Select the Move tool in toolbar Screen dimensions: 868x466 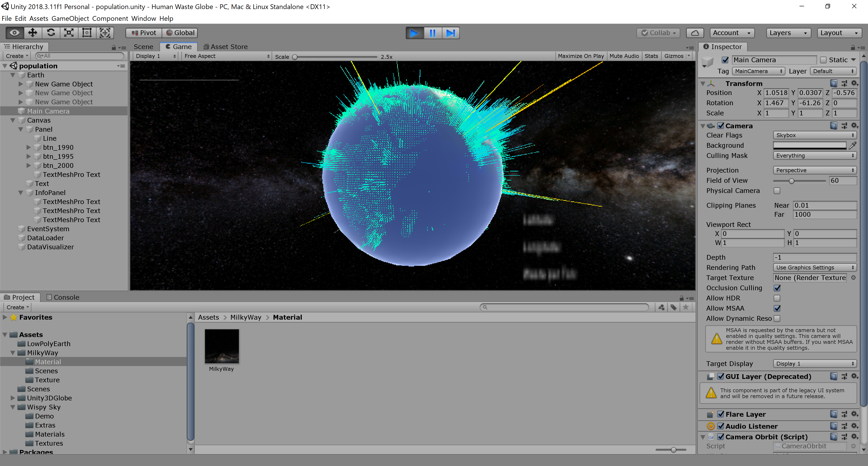pos(32,33)
